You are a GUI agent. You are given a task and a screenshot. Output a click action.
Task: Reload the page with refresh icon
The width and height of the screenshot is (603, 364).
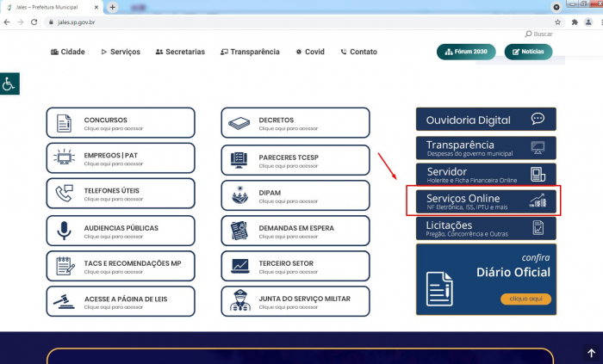point(34,22)
